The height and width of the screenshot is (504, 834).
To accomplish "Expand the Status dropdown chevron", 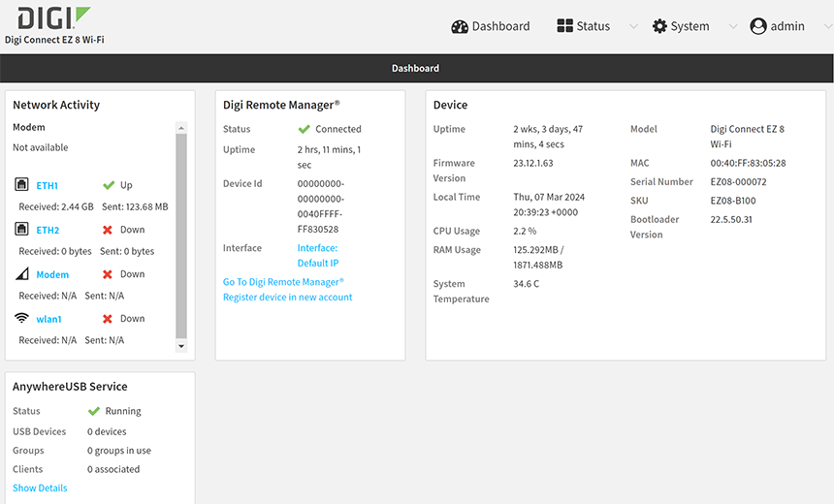I will pyautogui.click(x=633, y=26).
